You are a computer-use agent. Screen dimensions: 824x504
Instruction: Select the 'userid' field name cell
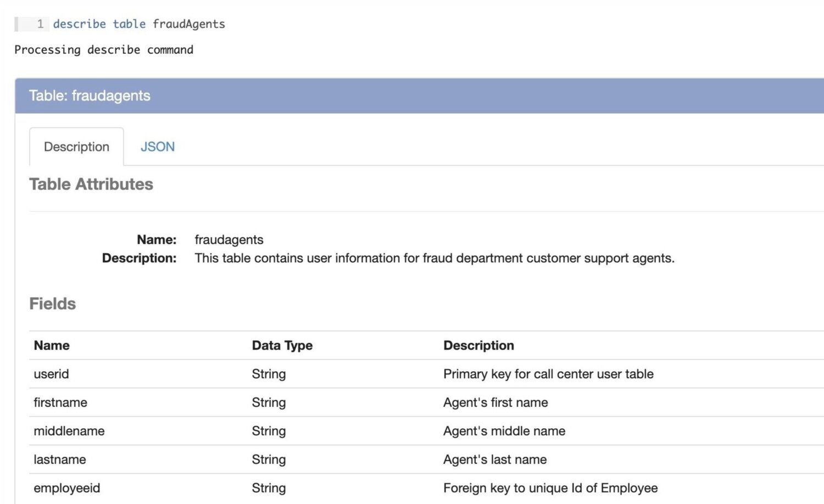51,374
